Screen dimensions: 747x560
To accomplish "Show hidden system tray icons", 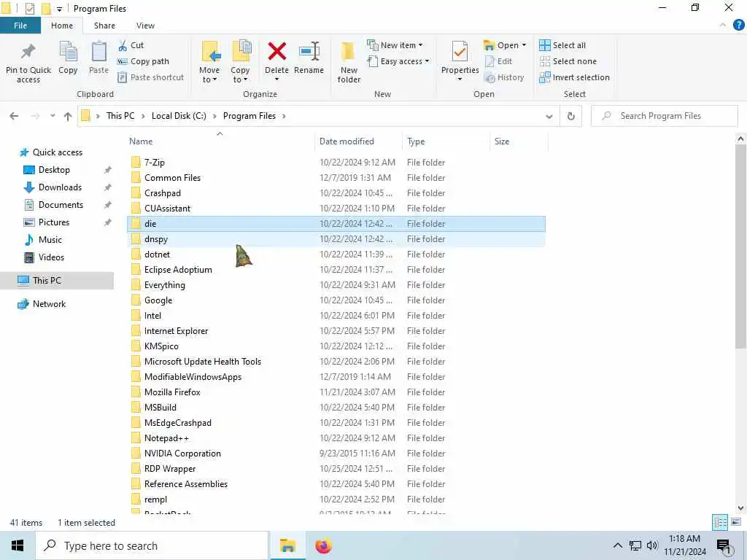I will point(617,545).
